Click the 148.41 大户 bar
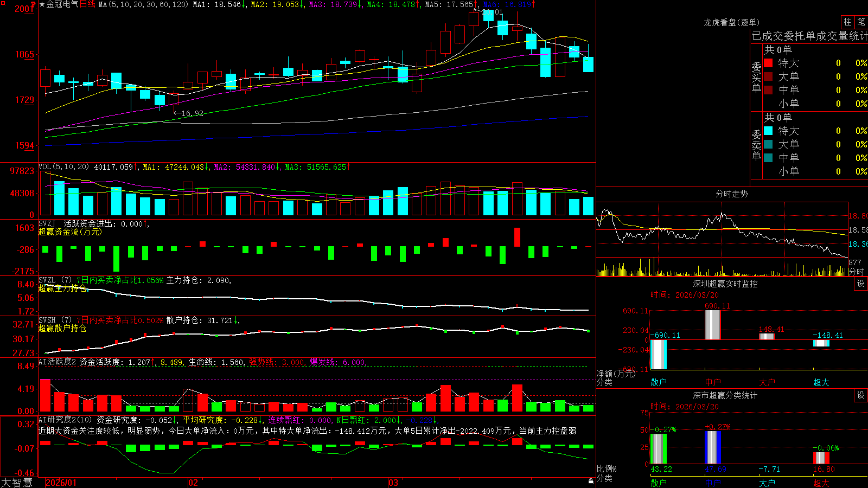868x488 pixels. click(x=767, y=337)
